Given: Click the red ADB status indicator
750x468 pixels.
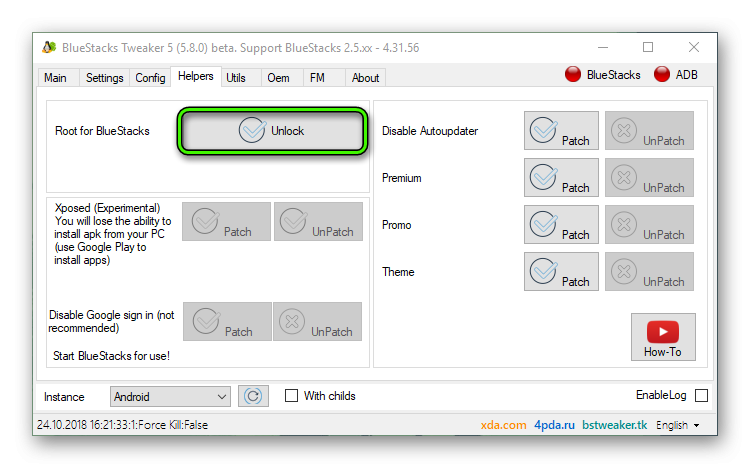Looking at the screenshot, I should (662, 75).
